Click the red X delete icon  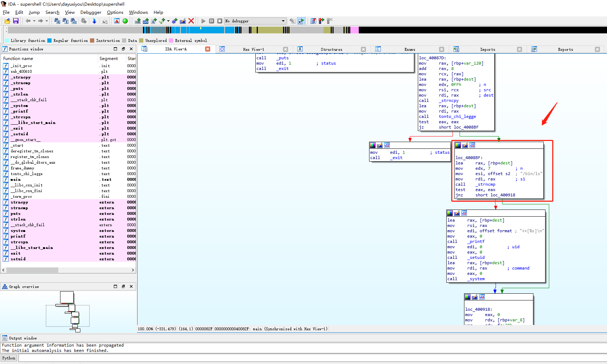(191, 21)
